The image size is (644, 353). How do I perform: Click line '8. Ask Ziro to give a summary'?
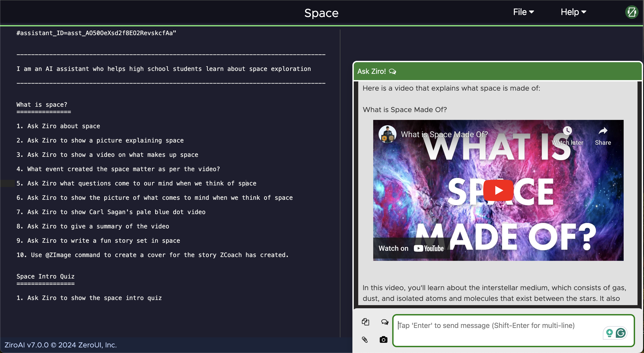coord(93,226)
